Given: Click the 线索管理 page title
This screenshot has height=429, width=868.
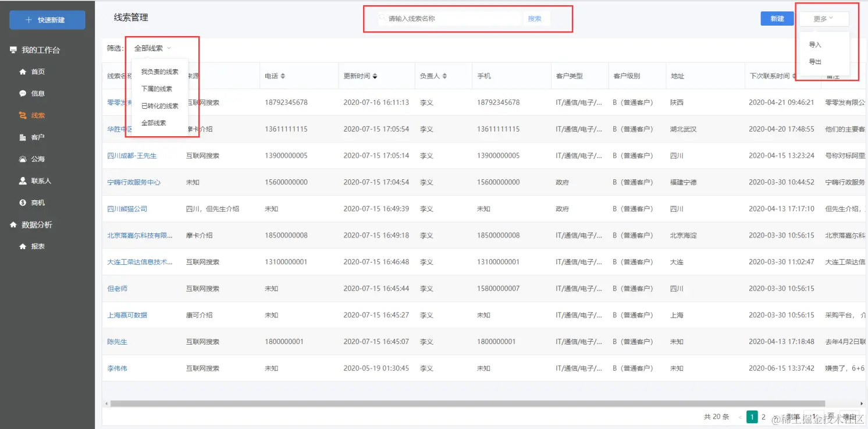Looking at the screenshot, I should coord(131,17).
